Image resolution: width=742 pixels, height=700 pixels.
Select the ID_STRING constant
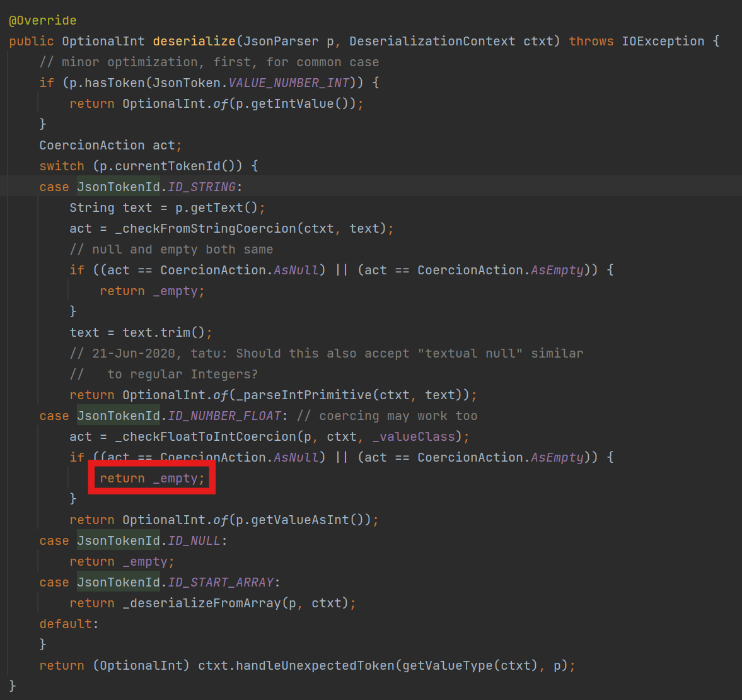point(202,187)
